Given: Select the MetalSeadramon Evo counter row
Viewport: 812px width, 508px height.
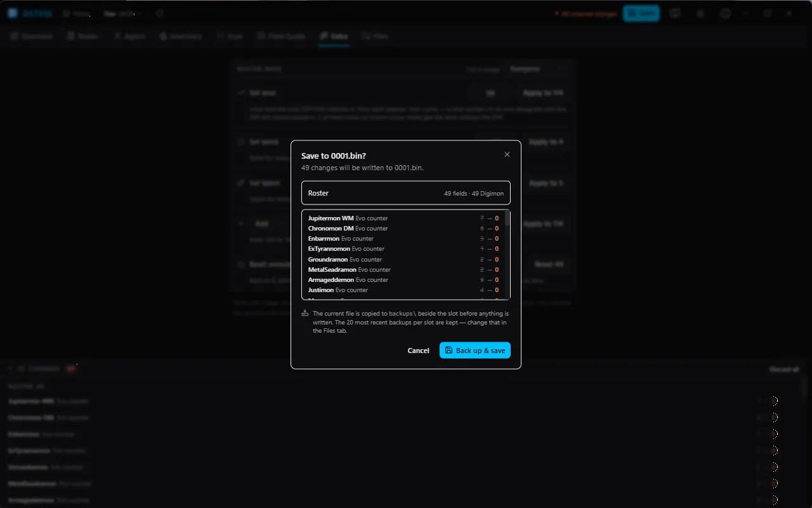Looking at the screenshot, I should coord(403,270).
